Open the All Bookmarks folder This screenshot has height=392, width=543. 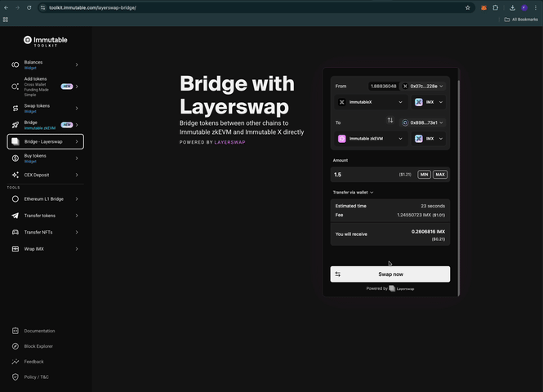(x=521, y=20)
